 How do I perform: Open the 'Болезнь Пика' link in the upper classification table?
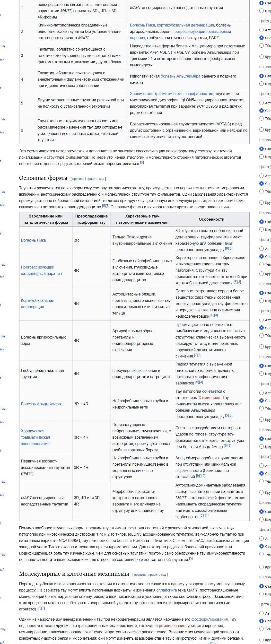coord(142,25)
